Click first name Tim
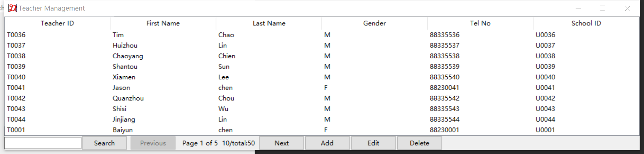Image resolution: width=644 pixels, height=154 pixels. [118, 35]
